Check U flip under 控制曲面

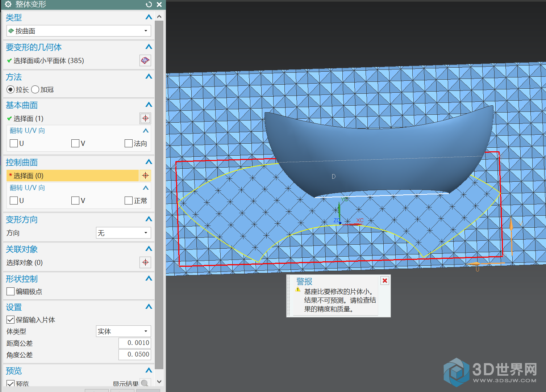coord(14,201)
